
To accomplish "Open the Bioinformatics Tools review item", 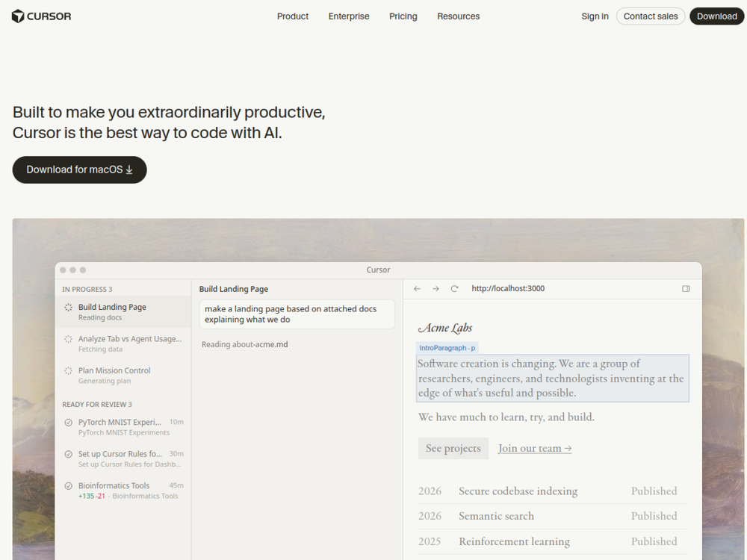I will [x=123, y=491].
